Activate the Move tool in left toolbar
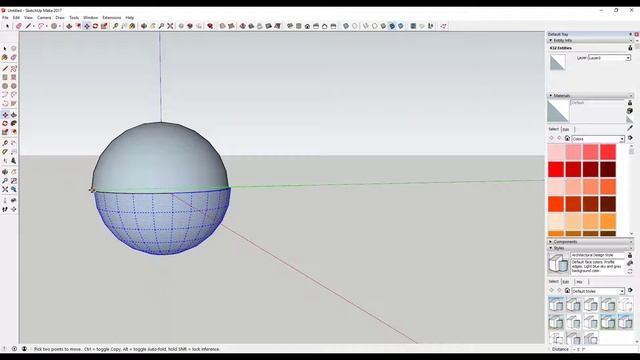Screen dimensions: 640x360 click(5, 115)
